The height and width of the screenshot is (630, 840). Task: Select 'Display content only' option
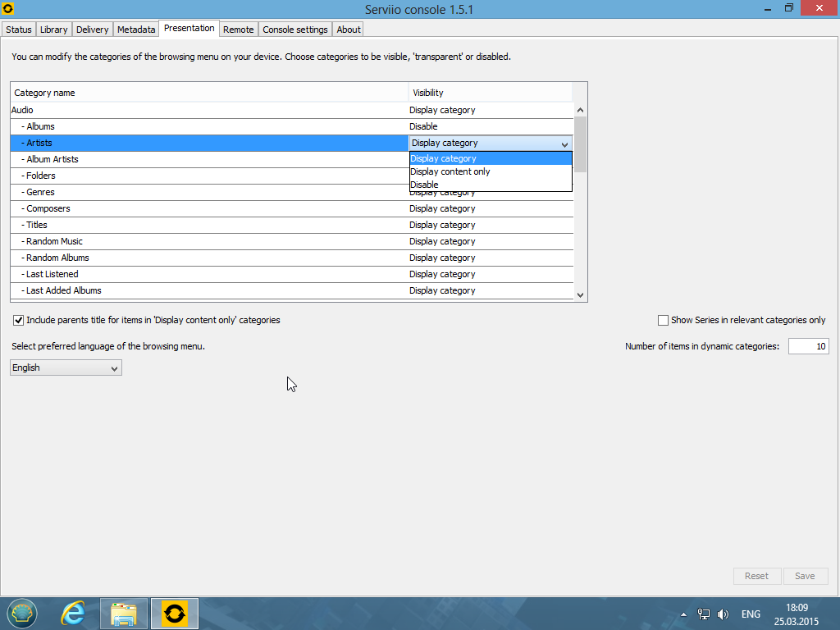click(450, 171)
